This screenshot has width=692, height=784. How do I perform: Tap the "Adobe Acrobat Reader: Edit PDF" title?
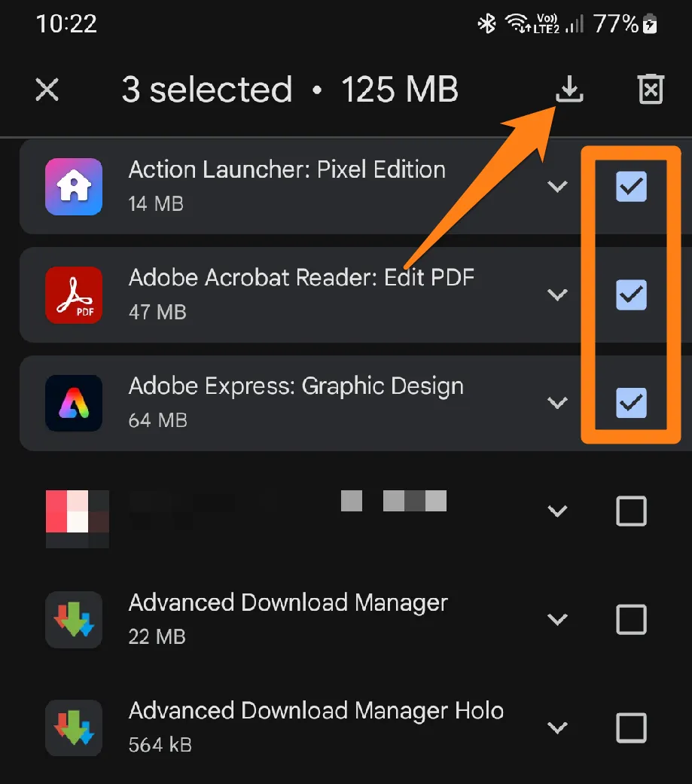301,278
